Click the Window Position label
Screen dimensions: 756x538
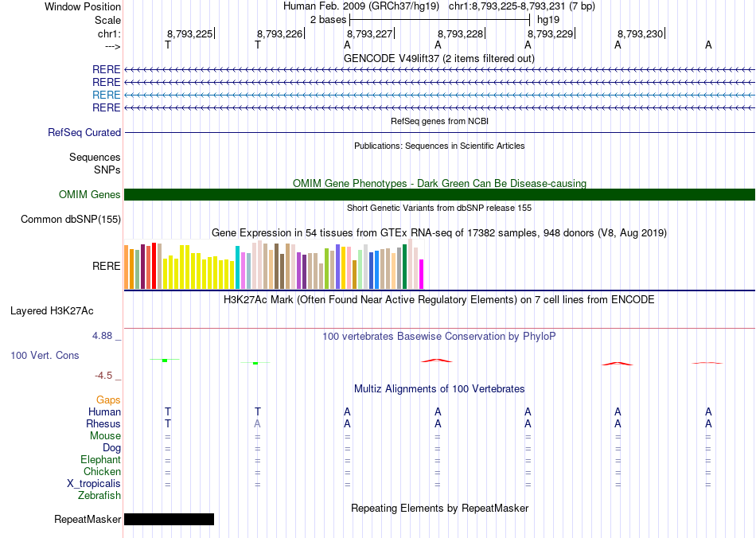[x=83, y=6]
